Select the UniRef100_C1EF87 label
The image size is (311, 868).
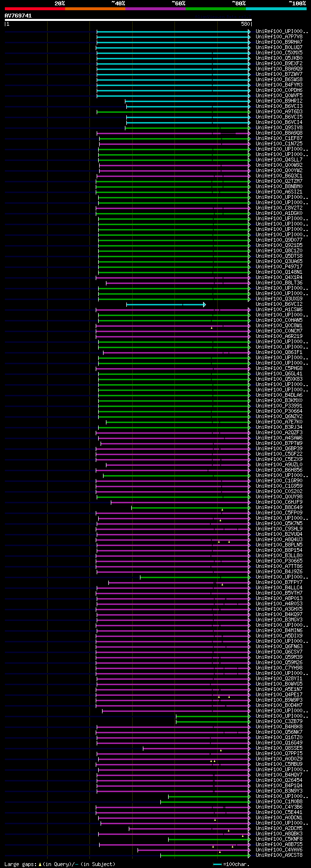click(x=279, y=138)
